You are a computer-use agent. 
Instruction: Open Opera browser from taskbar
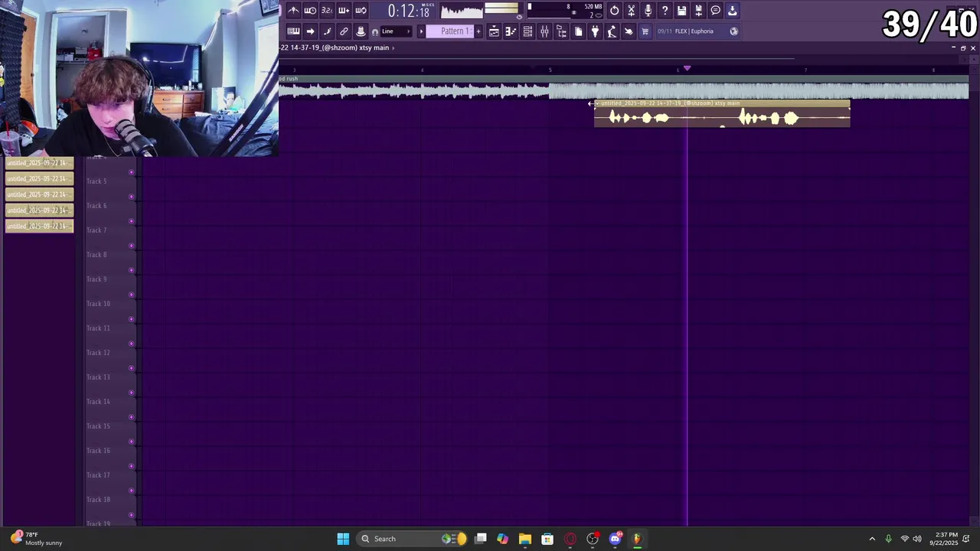570,539
